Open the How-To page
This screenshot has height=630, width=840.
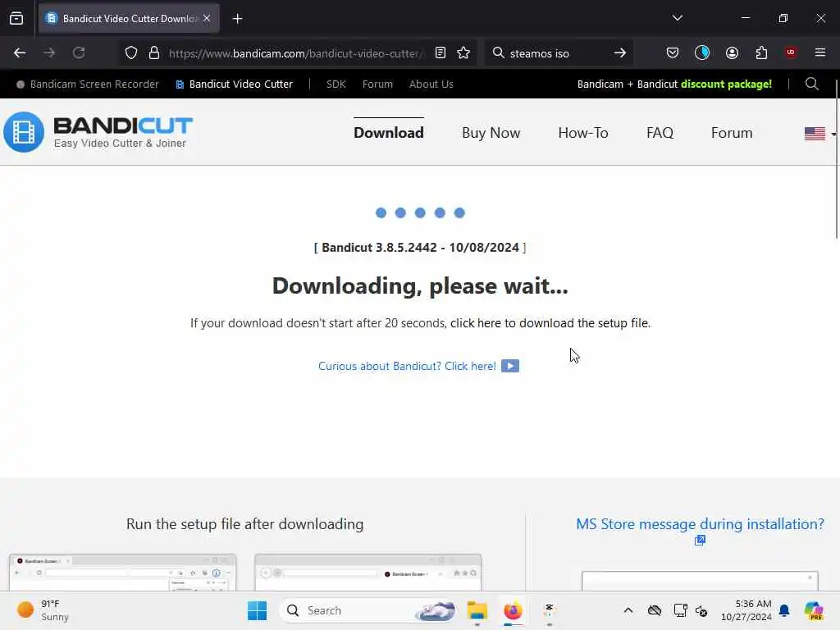(x=583, y=133)
